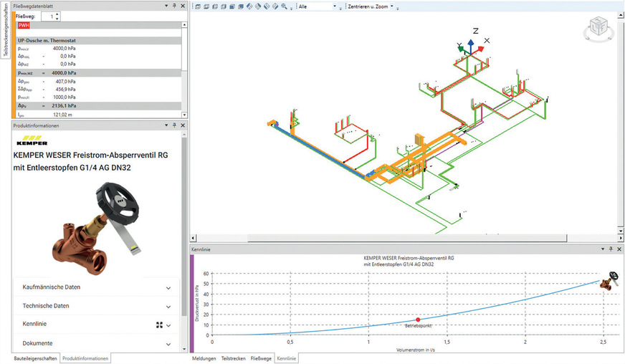
Task: Expand the Dokumente section
Action: tap(168, 344)
